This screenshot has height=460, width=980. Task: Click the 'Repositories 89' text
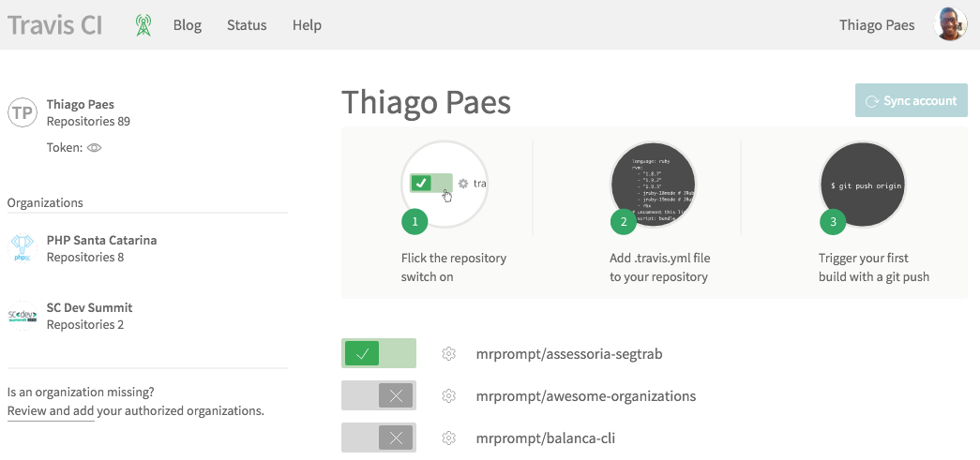point(88,121)
